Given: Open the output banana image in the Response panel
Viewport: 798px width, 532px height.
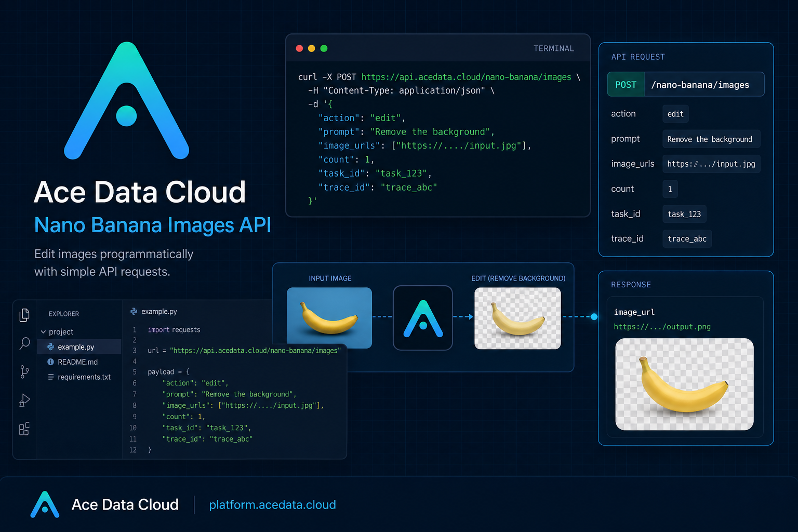Looking at the screenshot, I should click(x=685, y=384).
